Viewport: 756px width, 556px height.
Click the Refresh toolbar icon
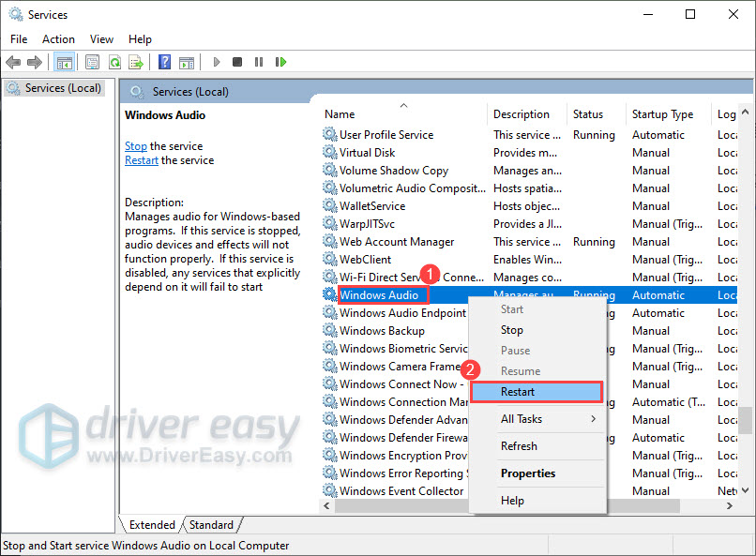[113, 62]
